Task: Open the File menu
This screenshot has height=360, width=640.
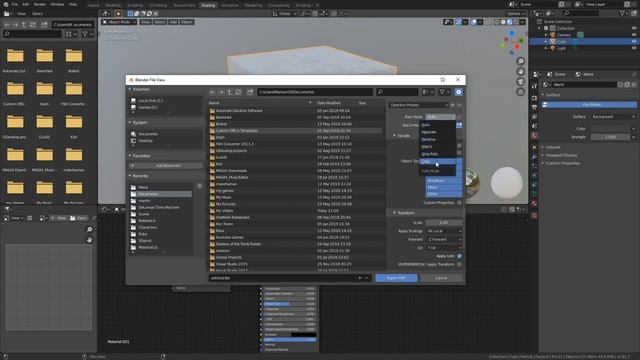Action: pos(15,4)
